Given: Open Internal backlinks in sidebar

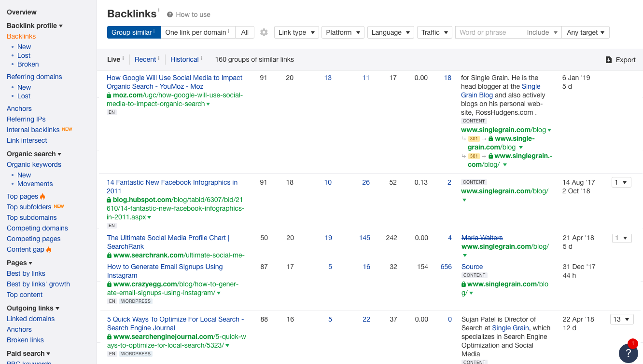Looking at the screenshot, I should pos(33,130).
